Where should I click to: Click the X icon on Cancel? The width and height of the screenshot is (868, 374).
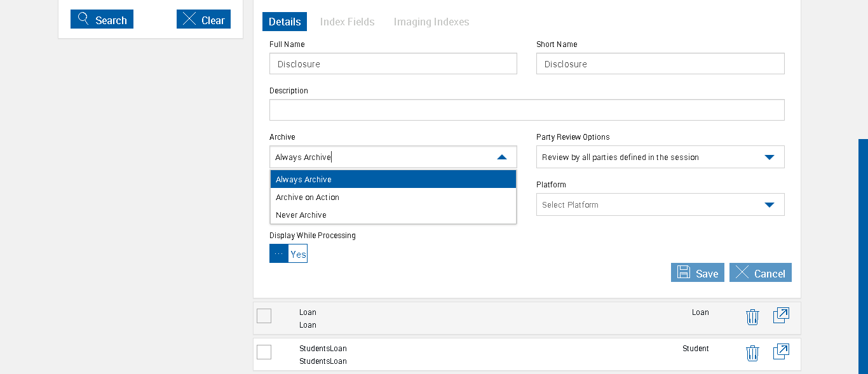point(742,272)
